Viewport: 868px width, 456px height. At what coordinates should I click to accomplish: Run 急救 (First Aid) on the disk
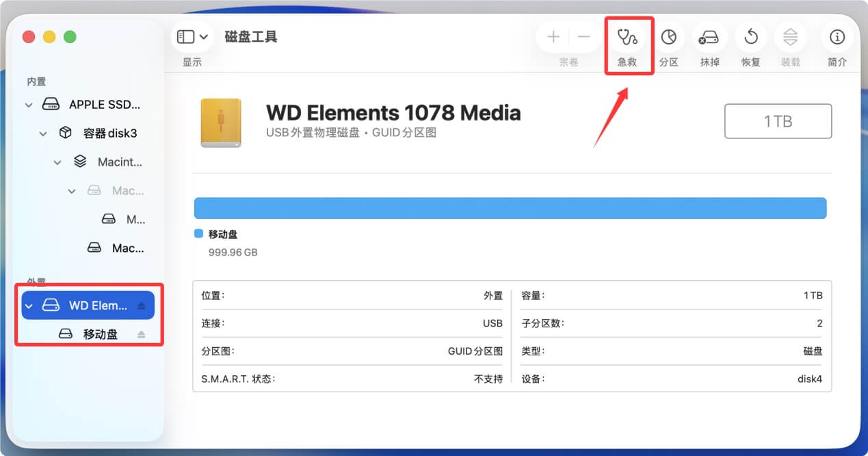(628, 38)
